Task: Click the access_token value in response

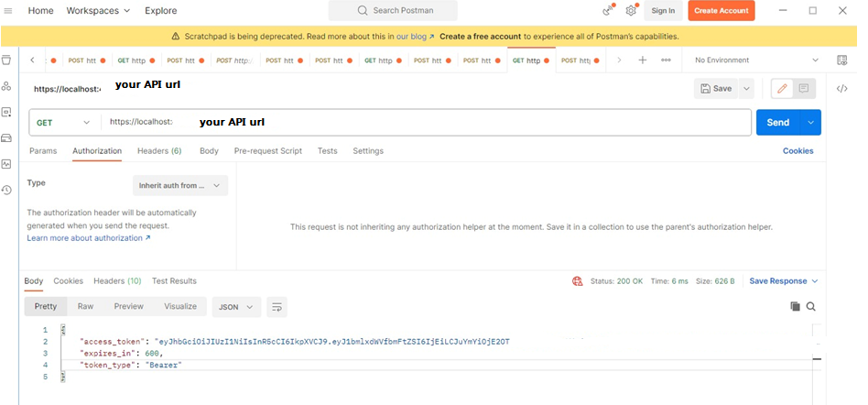Action: pos(332,342)
